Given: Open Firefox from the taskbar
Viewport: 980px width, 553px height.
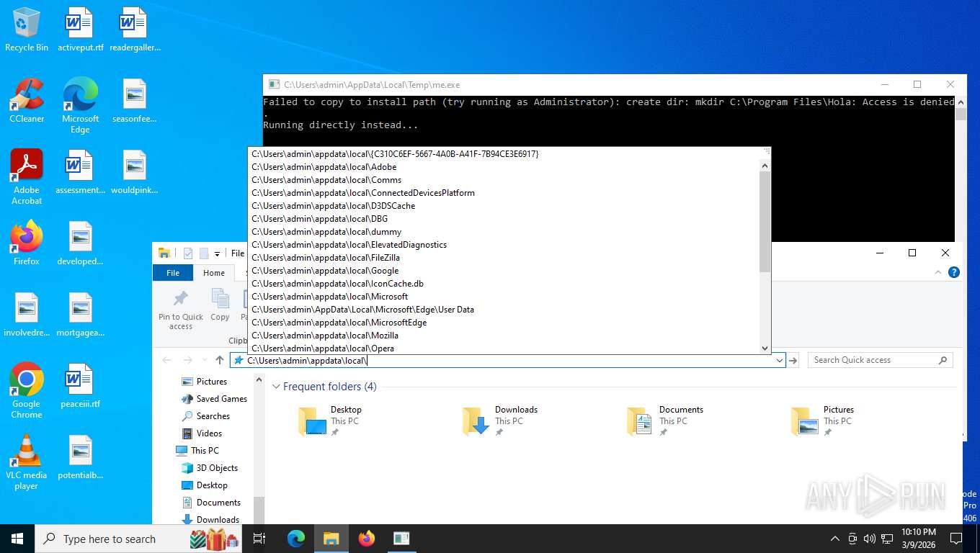Looking at the screenshot, I should click(367, 538).
